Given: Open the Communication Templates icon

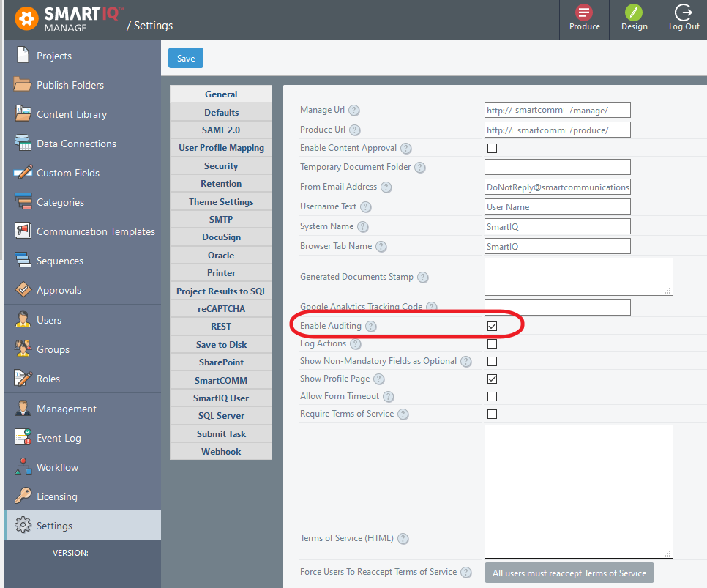Looking at the screenshot, I should pyautogui.click(x=23, y=231).
